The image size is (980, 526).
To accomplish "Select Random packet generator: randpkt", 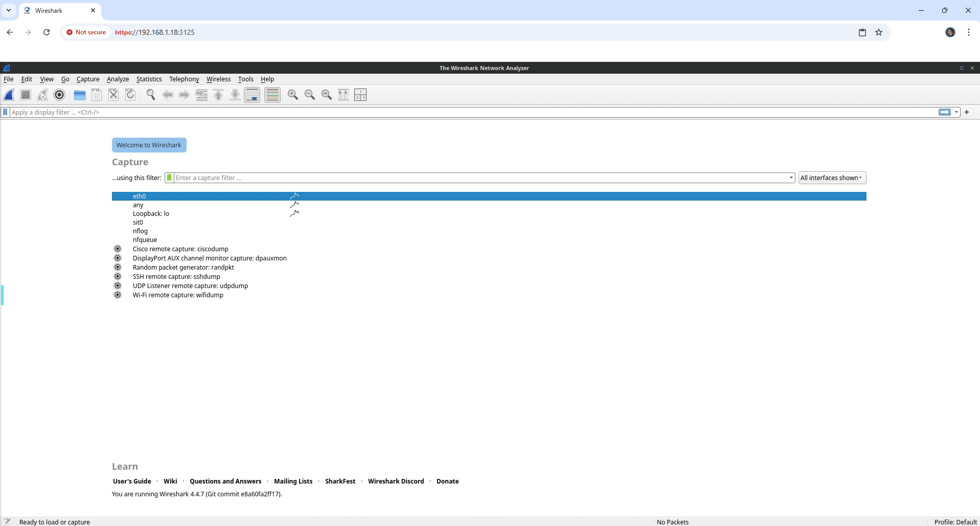I will [x=489, y=267].
